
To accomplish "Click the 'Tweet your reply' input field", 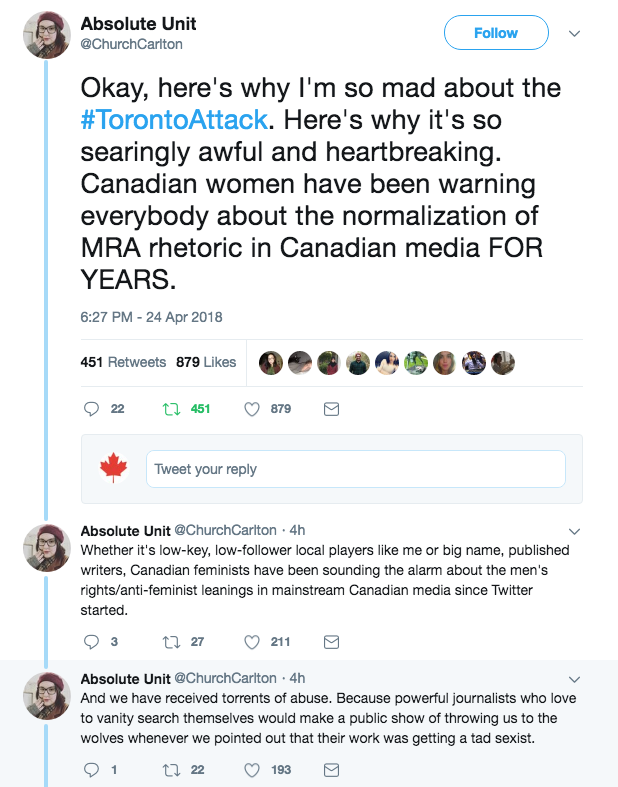I will tap(356, 469).
